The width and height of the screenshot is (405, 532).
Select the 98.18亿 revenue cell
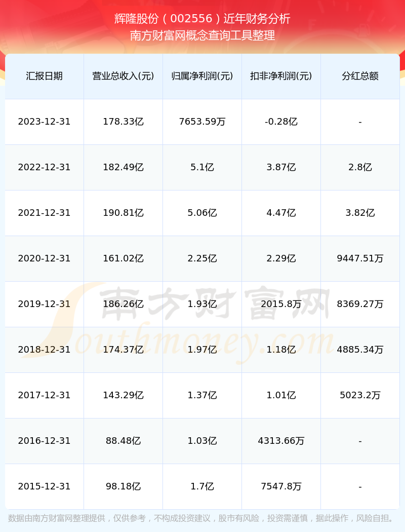(x=124, y=486)
